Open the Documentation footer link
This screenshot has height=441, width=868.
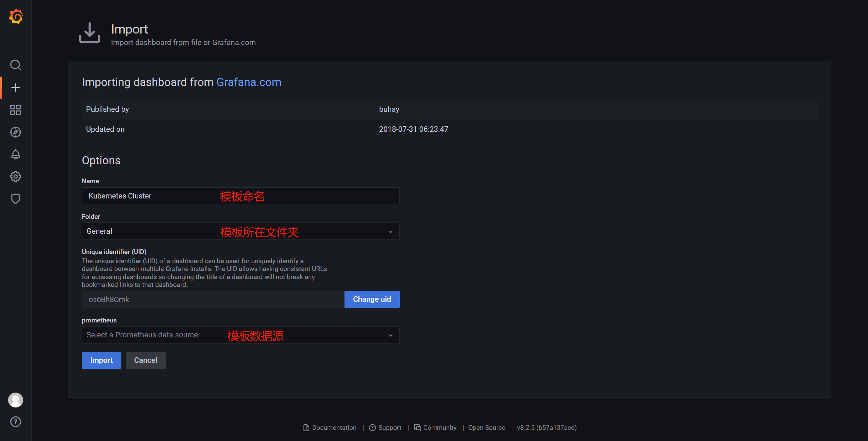(x=334, y=427)
